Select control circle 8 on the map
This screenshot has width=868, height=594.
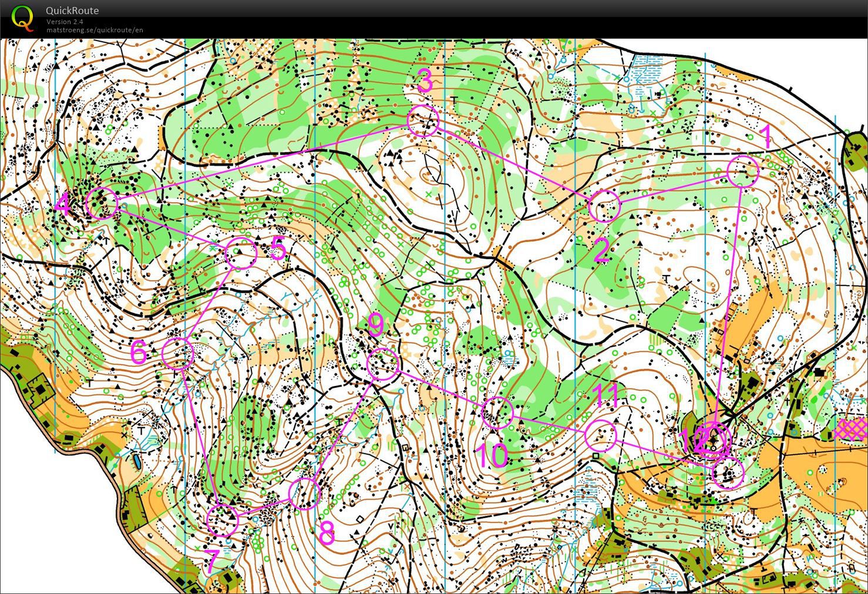tap(305, 494)
